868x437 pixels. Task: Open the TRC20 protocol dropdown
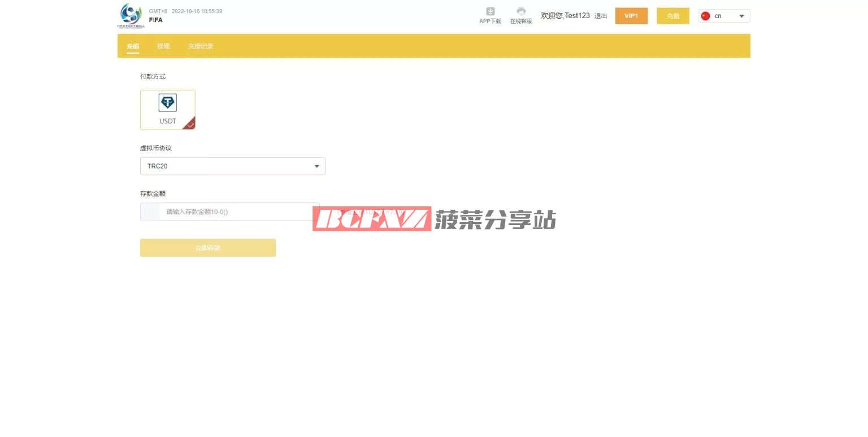pos(232,166)
